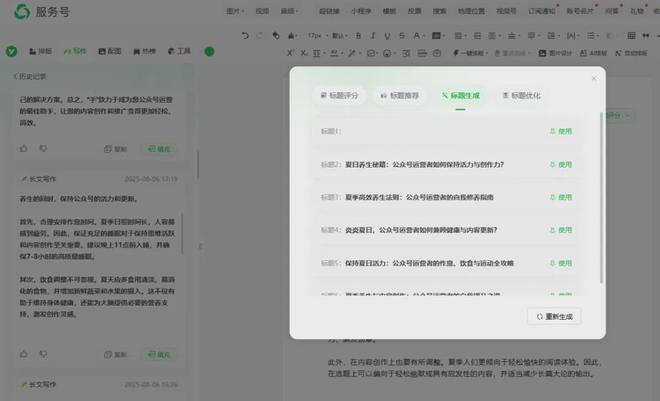
Task: Open the 热榜 panel tab
Action: pos(144,51)
